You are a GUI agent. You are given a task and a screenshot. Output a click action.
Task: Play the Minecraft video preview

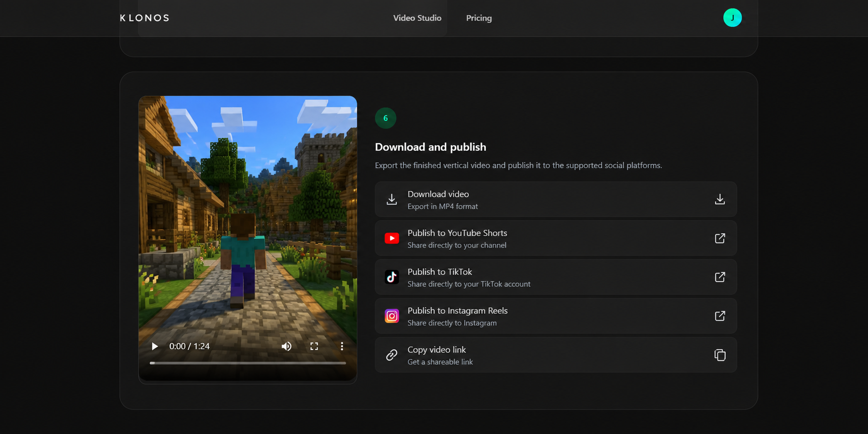(155, 346)
